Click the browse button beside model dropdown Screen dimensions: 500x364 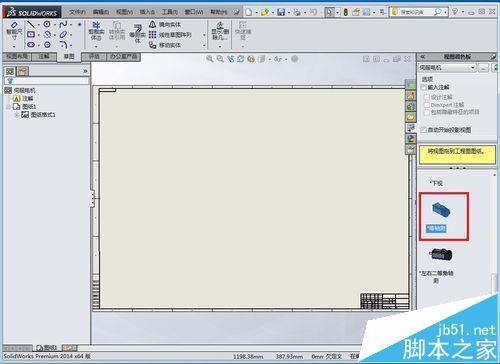coord(483,68)
